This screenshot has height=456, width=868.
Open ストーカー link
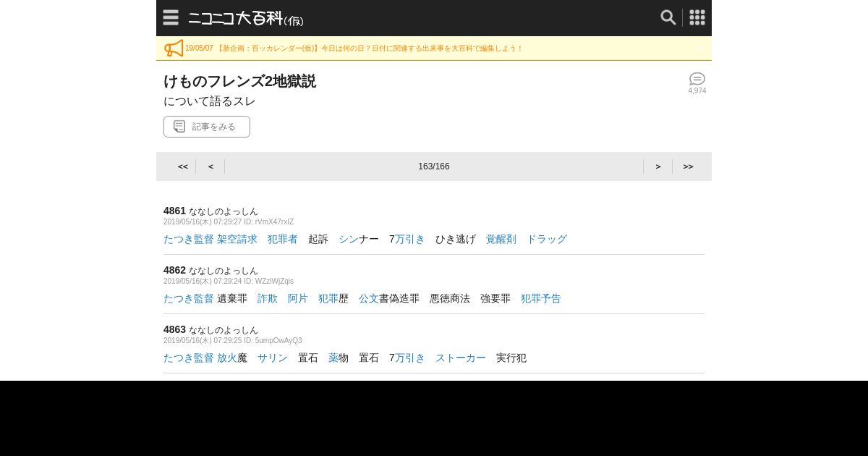pos(461,358)
